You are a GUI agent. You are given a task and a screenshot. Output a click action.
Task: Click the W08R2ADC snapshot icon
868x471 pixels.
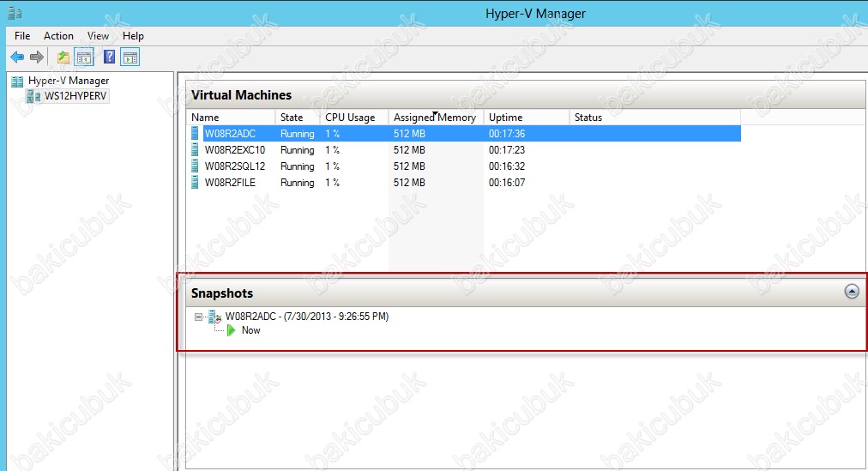[x=214, y=317]
